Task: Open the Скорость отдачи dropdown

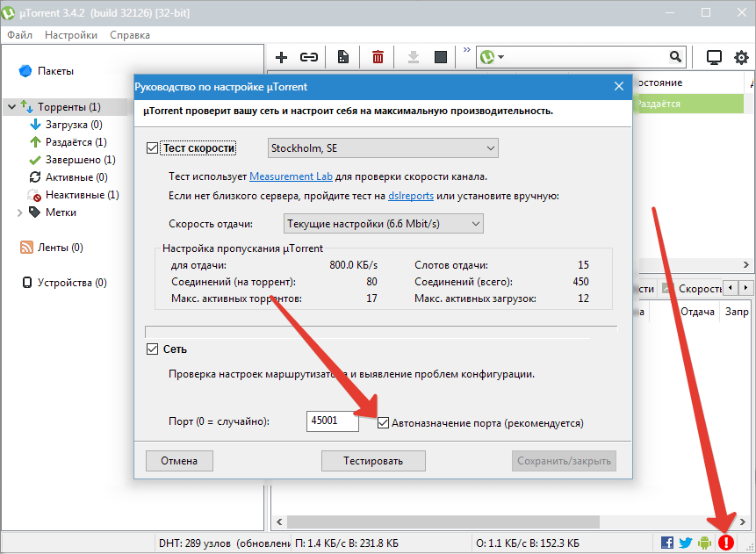Action: click(384, 224)
